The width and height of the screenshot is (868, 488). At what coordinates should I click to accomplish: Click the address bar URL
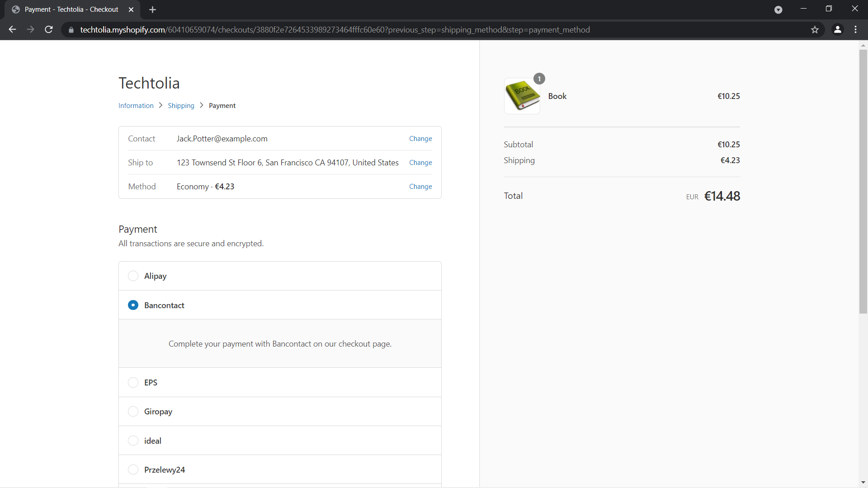[x=335, y=30]
